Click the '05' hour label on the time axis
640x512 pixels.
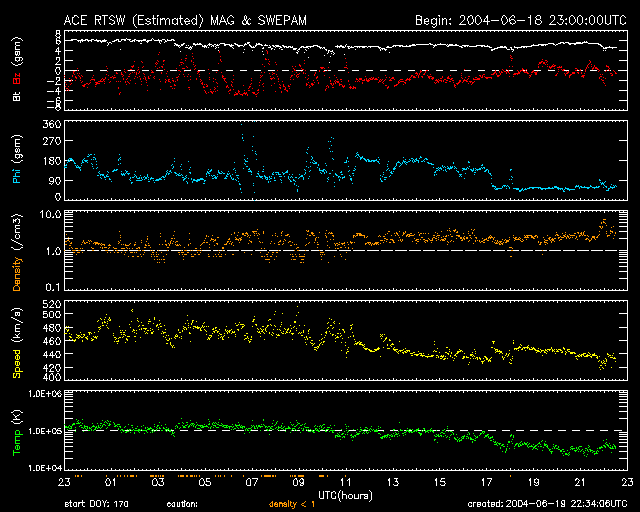[x=204, y=482]
